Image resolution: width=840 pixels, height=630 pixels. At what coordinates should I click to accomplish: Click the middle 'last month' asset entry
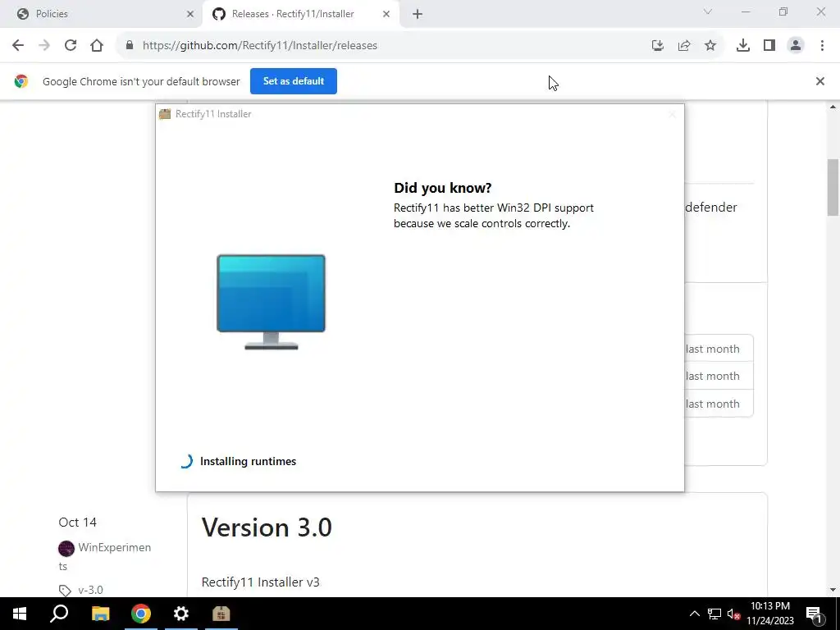coord(712,376)
